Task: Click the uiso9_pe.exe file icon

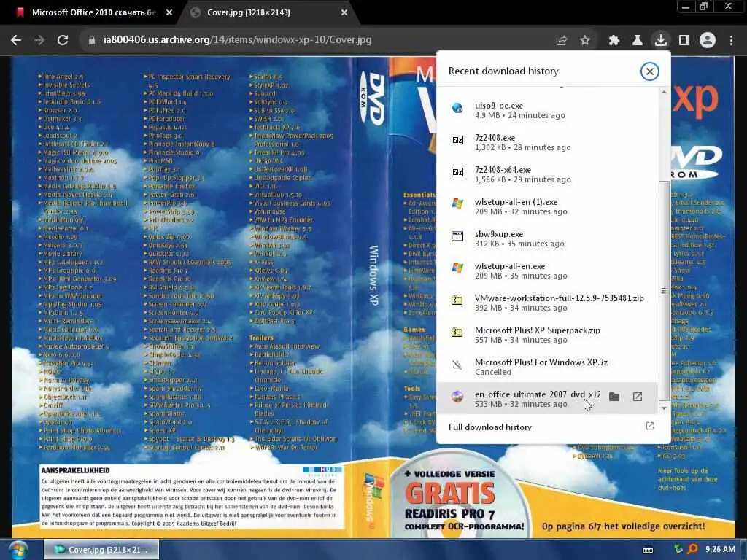Action: (457, 108)
